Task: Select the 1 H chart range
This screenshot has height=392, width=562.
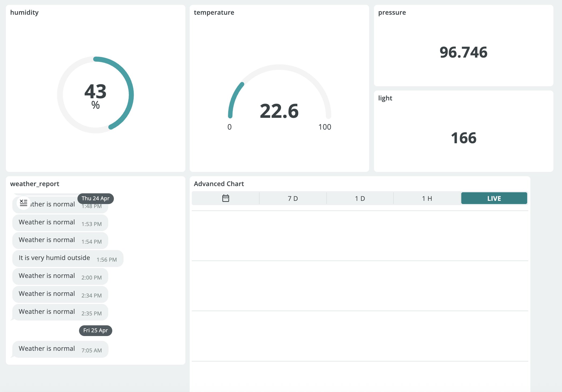Action: tap(427, 198)
